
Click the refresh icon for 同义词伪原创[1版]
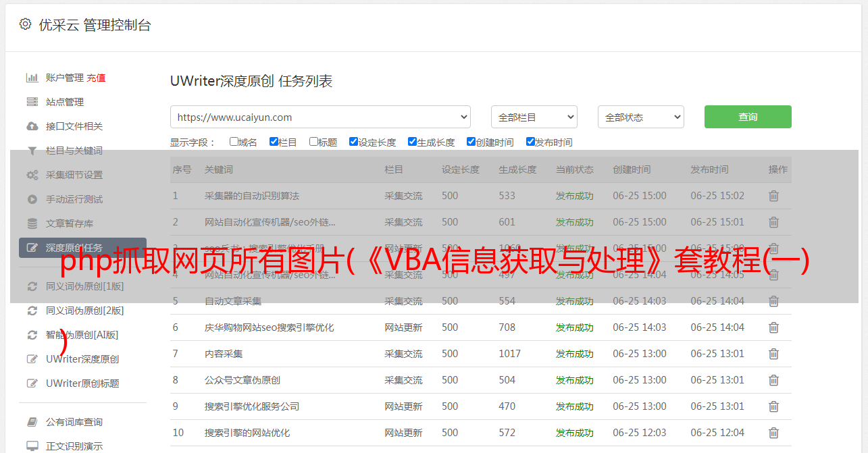click(x=32, y=286)
